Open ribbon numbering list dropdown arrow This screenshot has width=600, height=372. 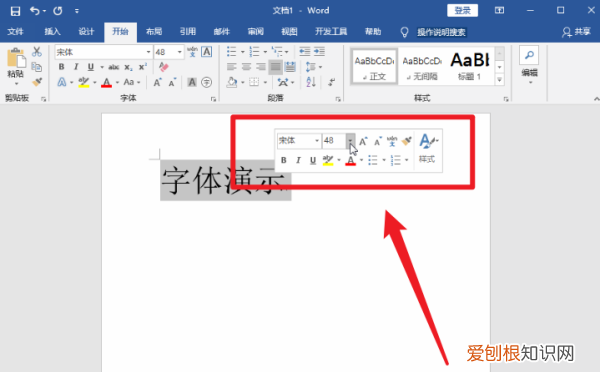click(265, 52)
